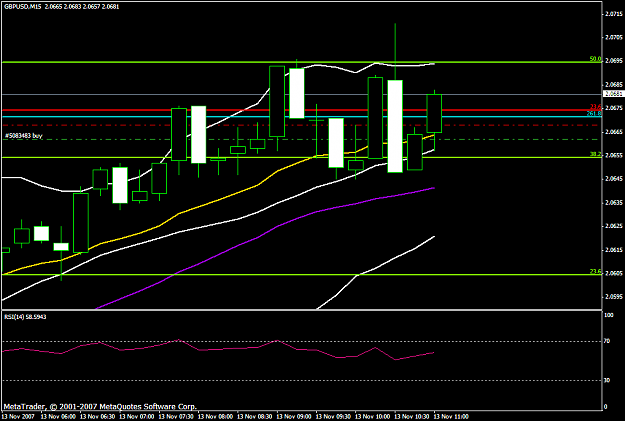Click the 13 Nov 09:30 time label
The image size is (625, 421).
pos(333,416)
